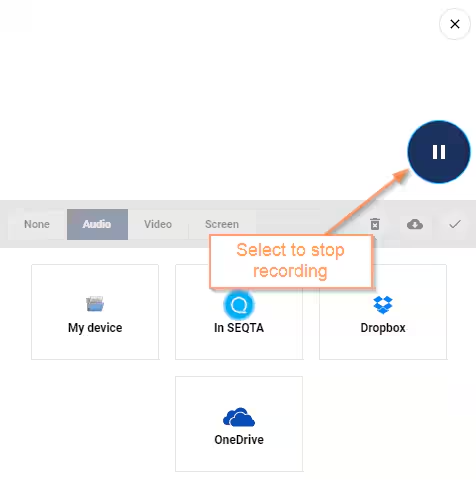Click the In SEQTA chat bubble icon

coord(239,305)
